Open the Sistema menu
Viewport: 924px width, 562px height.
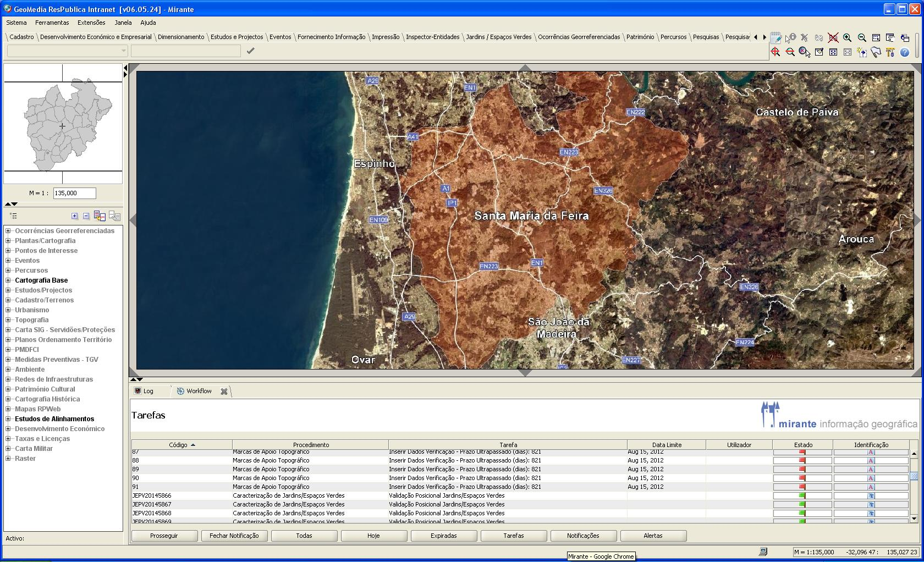(x=16, y=23)
